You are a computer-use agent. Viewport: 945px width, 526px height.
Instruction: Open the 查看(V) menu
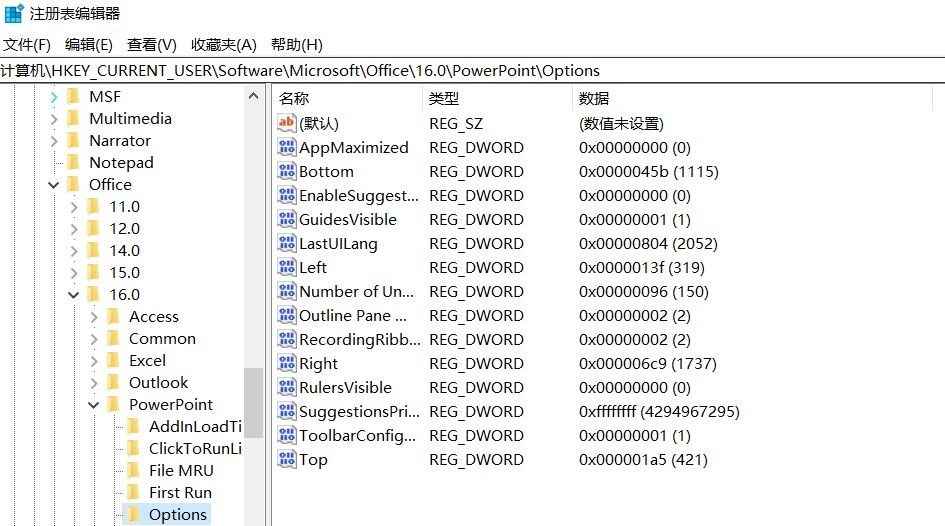[152, 45]
